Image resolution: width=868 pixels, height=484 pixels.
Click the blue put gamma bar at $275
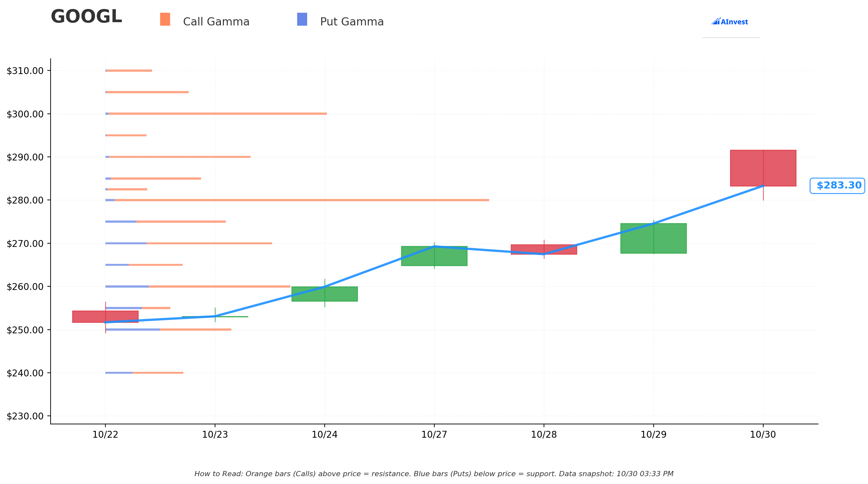121,222
